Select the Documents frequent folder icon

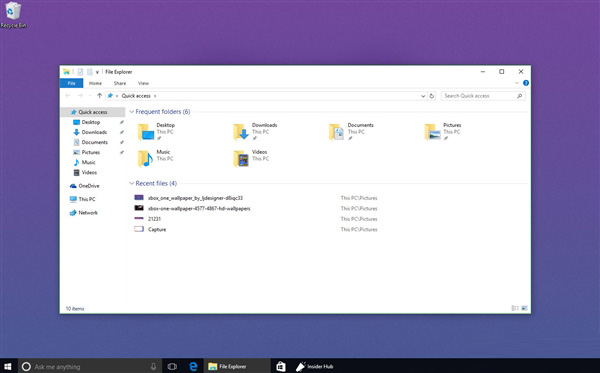pyautogui.click(x=337, y=132)
